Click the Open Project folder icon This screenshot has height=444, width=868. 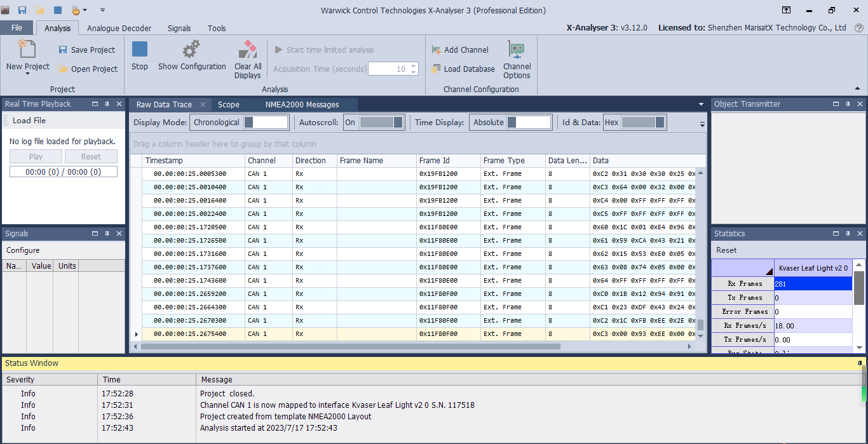(63, 69)
